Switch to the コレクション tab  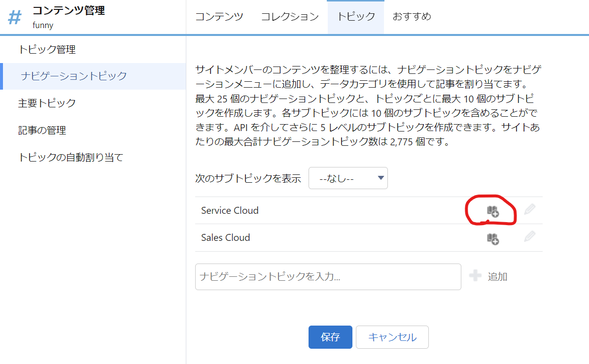pyautogui.click(x=290, y=17)
